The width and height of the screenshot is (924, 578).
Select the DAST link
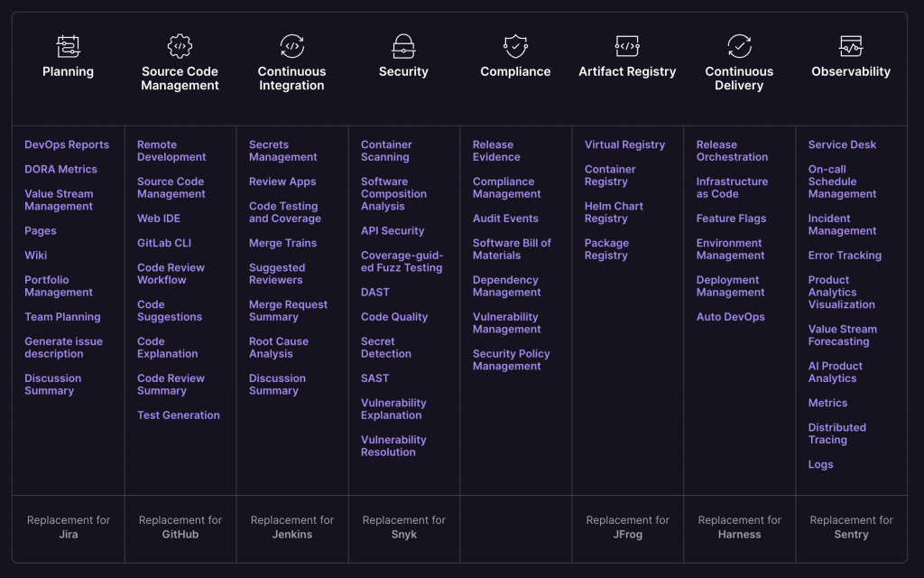pyautogui.click(x=374, y=292)
